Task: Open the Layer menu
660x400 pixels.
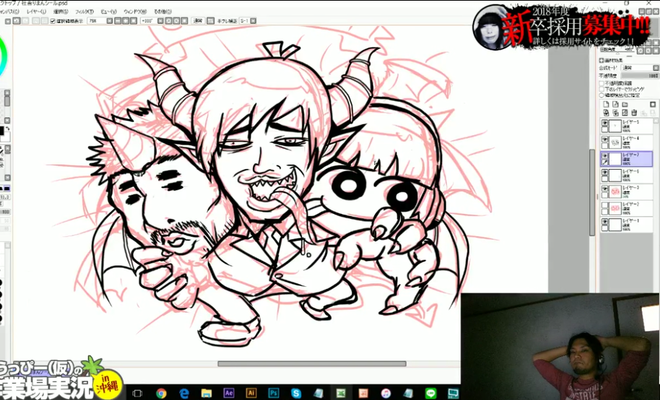Action: pos(37,11)
